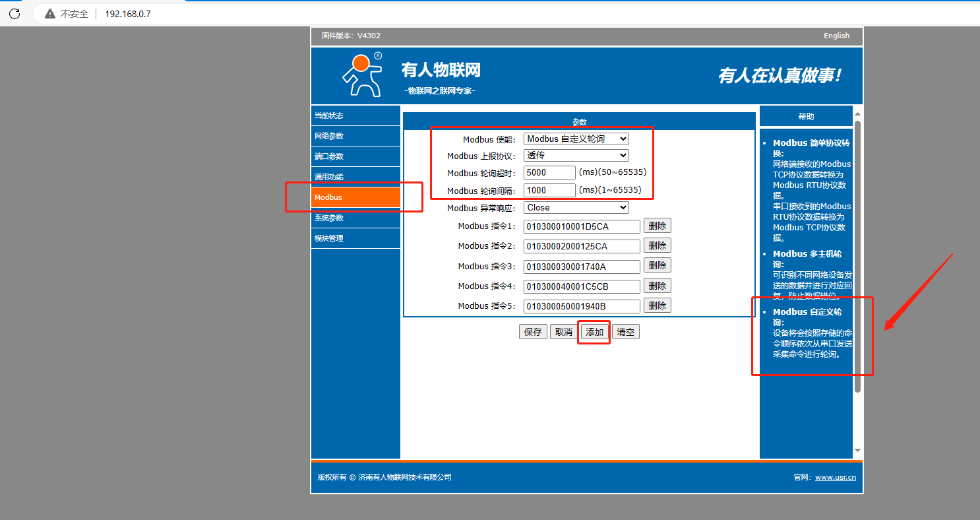The width and height of the screenshot is (980, 520).
Task: Open the 通用功能 menu item
Action: (355, 177)
